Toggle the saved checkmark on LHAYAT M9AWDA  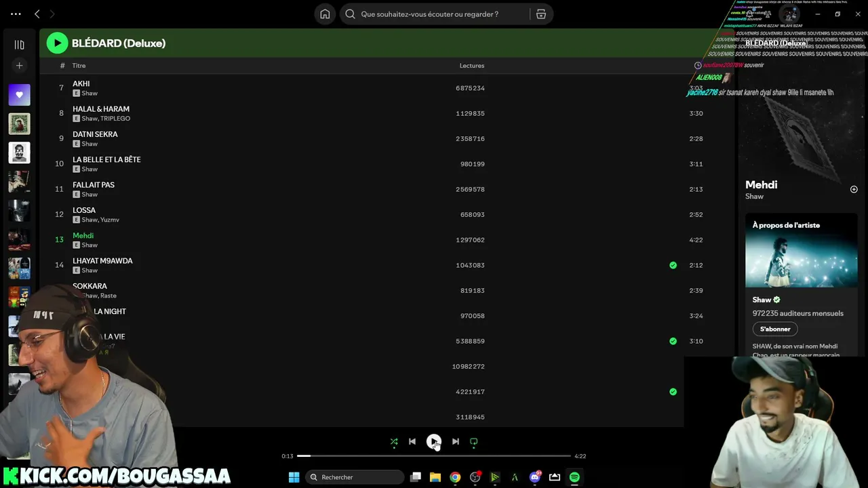pos(673,265)
